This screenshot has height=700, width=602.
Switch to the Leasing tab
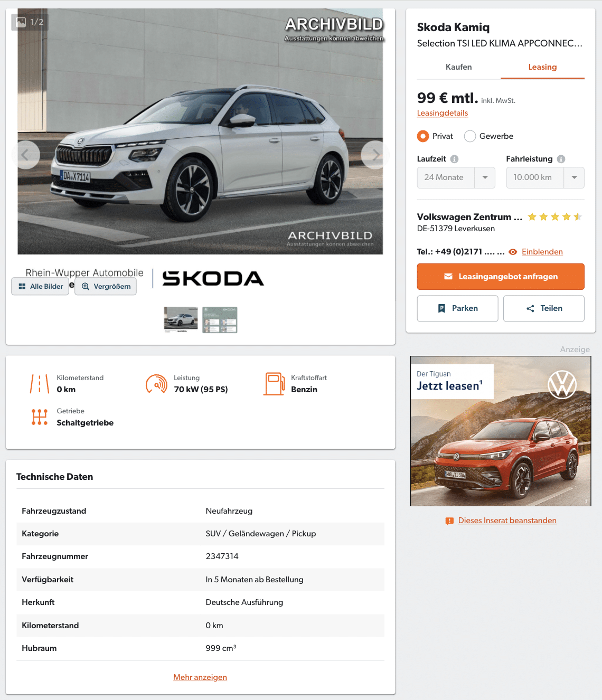[542, 67]
